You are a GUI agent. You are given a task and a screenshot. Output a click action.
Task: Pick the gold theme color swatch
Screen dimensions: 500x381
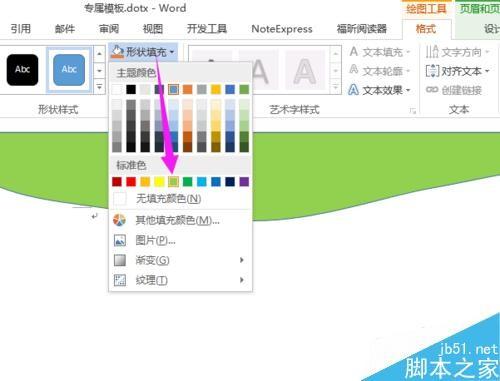tap(216, 89)
